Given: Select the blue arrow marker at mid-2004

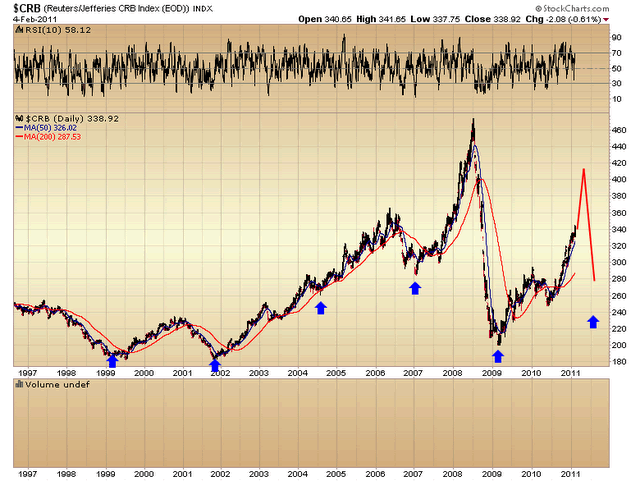Looking at the screenshot, I should (321, 308).
